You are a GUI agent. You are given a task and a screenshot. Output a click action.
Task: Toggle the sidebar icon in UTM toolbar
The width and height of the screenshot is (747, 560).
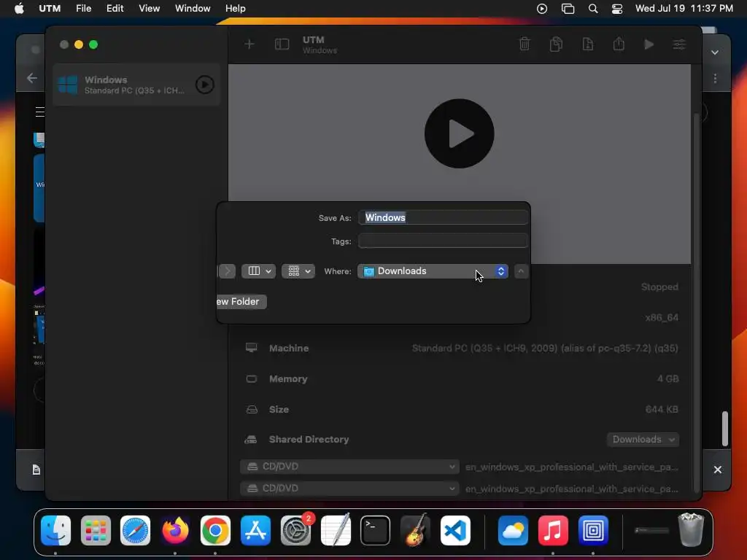[x=282, y=44]
